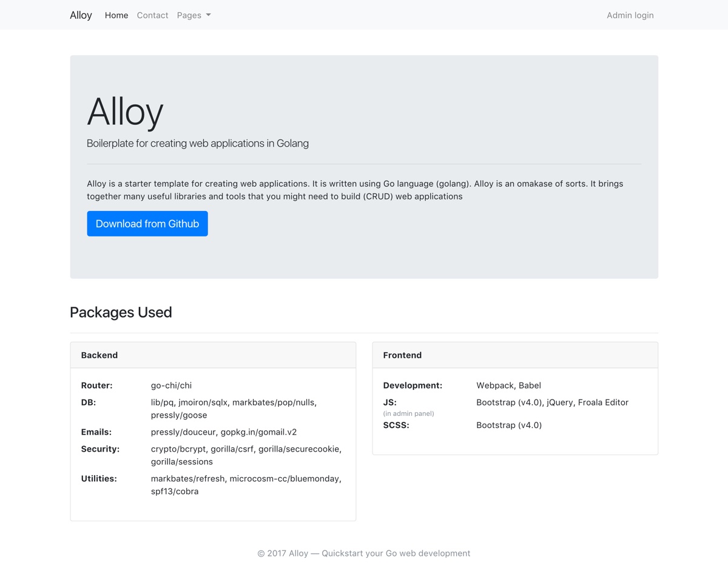
Task: Click the (in admin panel) note
Action: (x=408, y=413)
